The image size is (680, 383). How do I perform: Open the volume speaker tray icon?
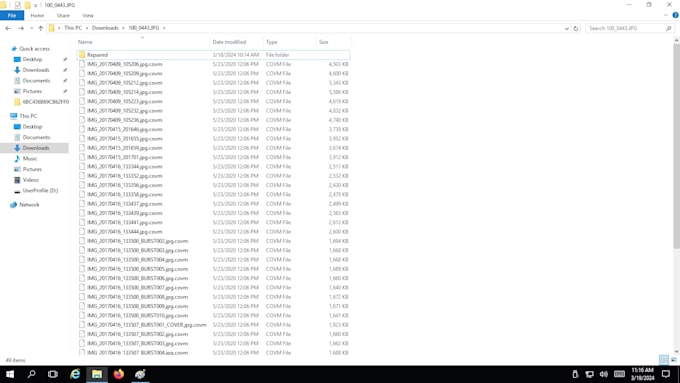tap(603, 374)
